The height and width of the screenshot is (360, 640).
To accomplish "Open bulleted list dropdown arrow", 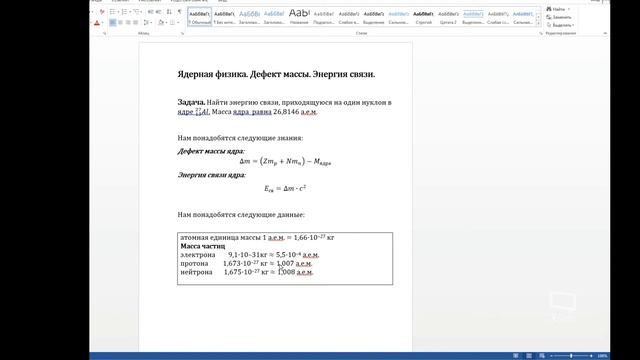I will (x=118, y=12).
